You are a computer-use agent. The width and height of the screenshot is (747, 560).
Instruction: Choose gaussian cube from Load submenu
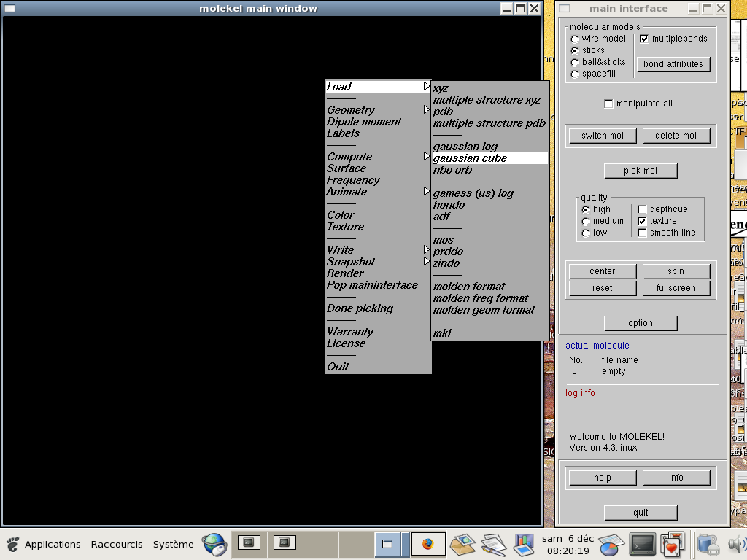point(489,158)
